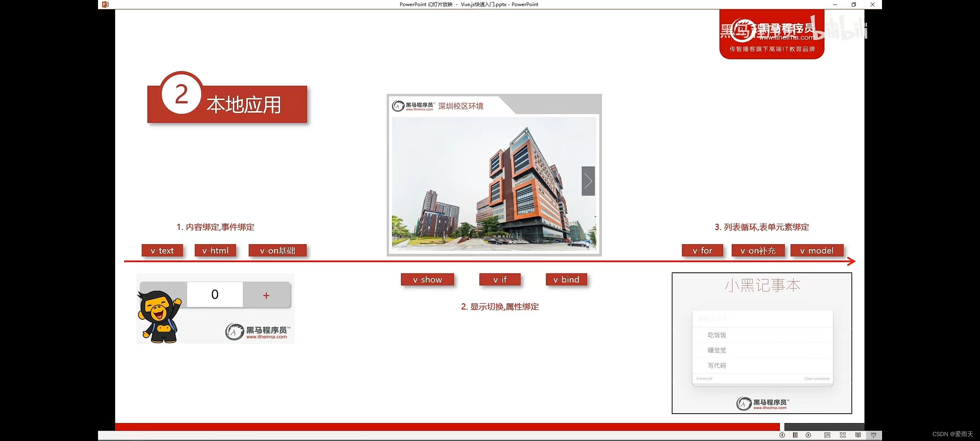Switch to Reading view icon
Screen dimensions: 980x441
[858, 435]
